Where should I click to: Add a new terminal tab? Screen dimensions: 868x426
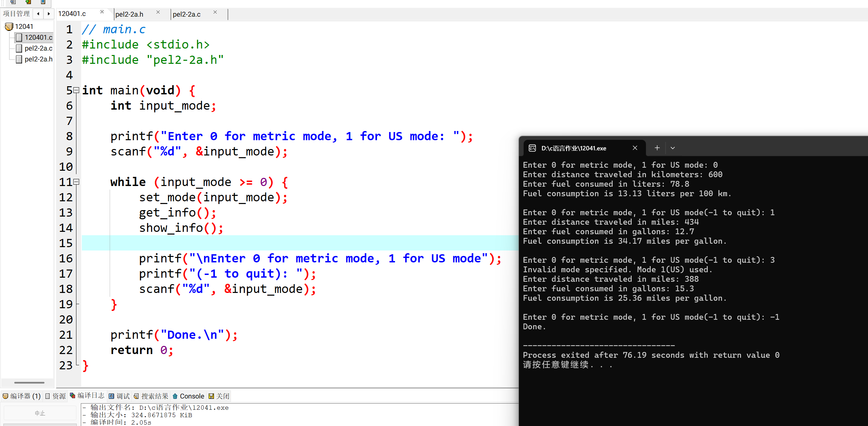pyautogui.click(x=657, y=148)
